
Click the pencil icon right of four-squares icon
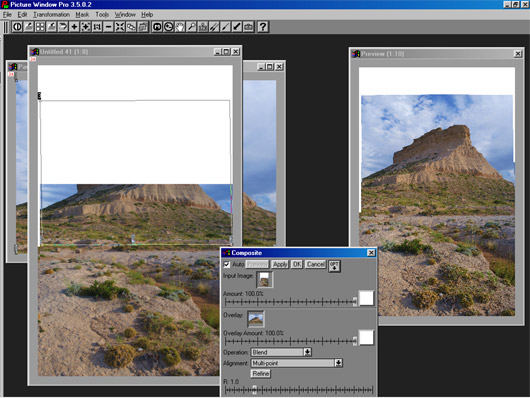pyautogui.click(x=51, y=27)
